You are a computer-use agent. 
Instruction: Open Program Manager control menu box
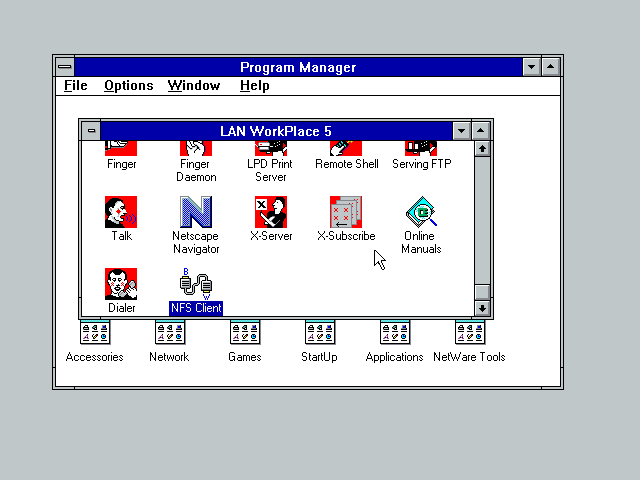(65, 67)
